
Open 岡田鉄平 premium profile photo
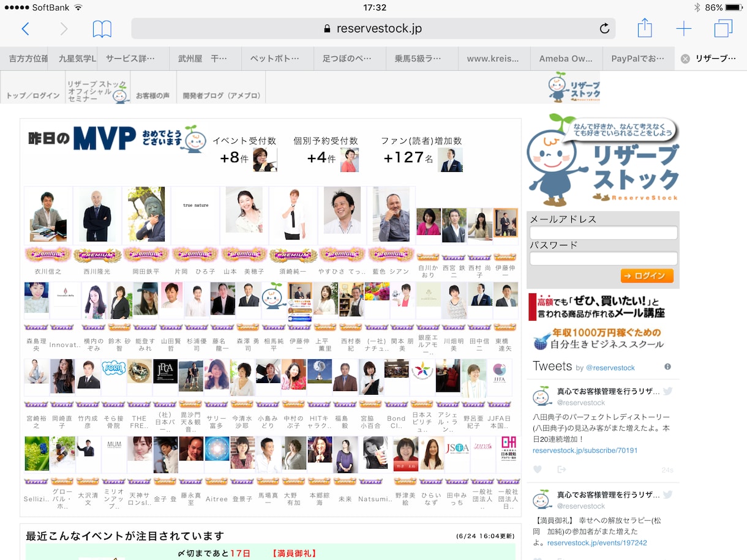point(146,215)
